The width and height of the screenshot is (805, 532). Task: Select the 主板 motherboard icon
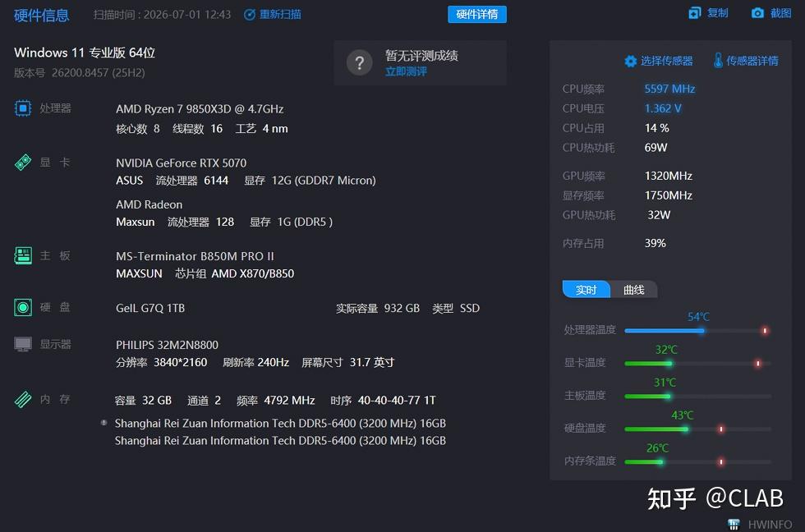coord(23,255)
